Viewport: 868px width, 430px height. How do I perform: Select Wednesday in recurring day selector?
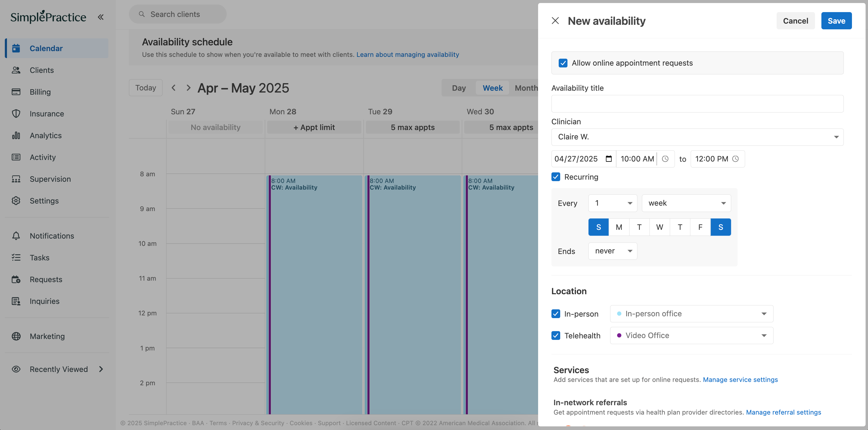pyautogui.click(x=659, y=227)
